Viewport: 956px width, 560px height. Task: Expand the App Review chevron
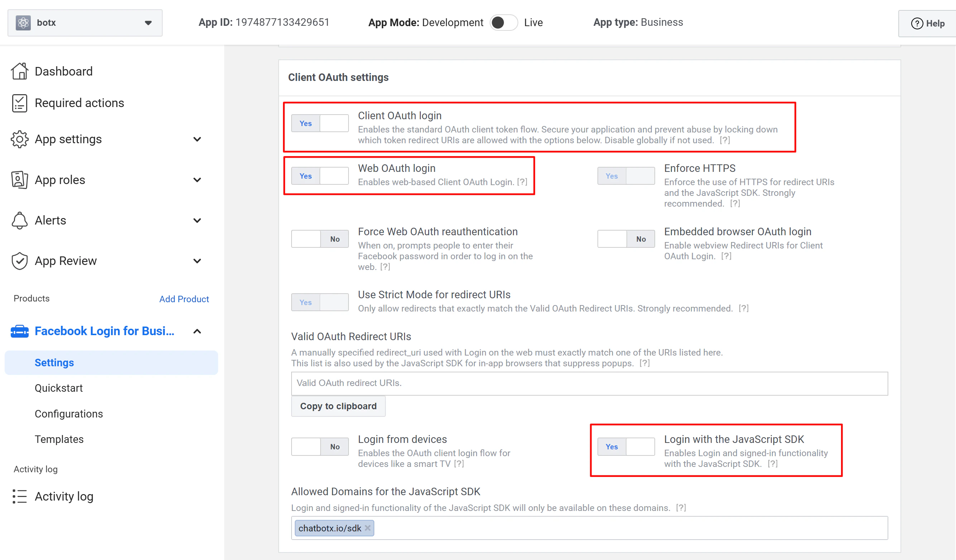[197, 261]
